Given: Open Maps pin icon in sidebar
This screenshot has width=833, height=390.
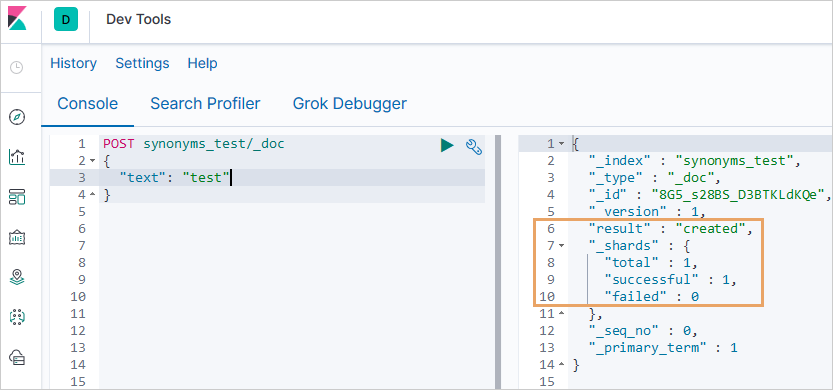Looking at the screenshot, I should (18, 277).
